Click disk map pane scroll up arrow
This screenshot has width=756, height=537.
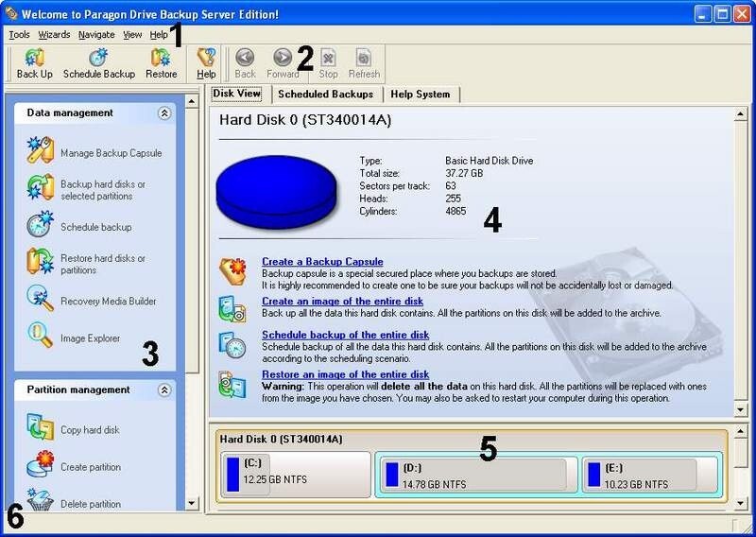coord(741,431)
